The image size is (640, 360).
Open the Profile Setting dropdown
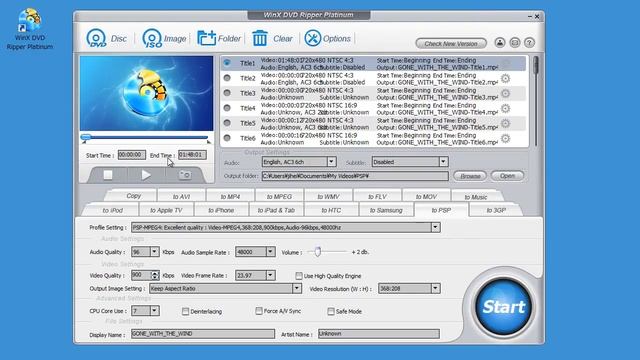[x=436, y=227]
